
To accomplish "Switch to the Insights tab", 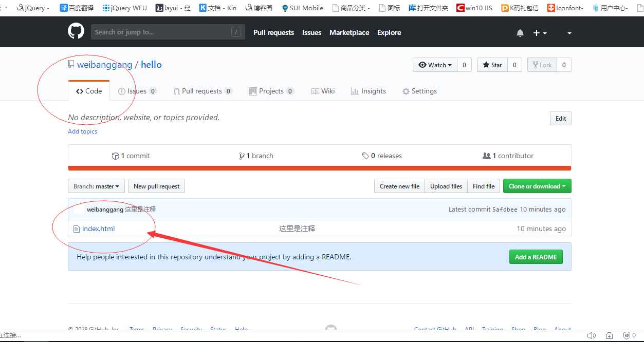I will point(368,91).
